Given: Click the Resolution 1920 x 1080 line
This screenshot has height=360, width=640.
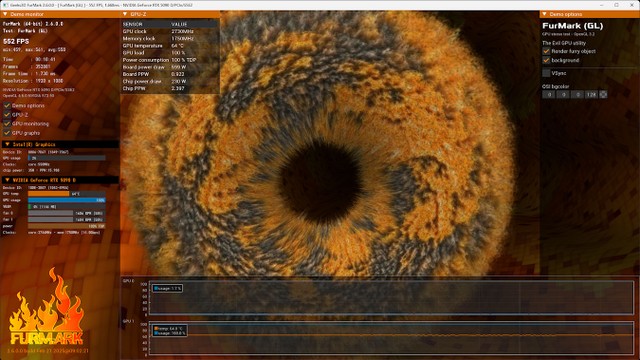Looking at the screenshot, I should tap(33, 81).
